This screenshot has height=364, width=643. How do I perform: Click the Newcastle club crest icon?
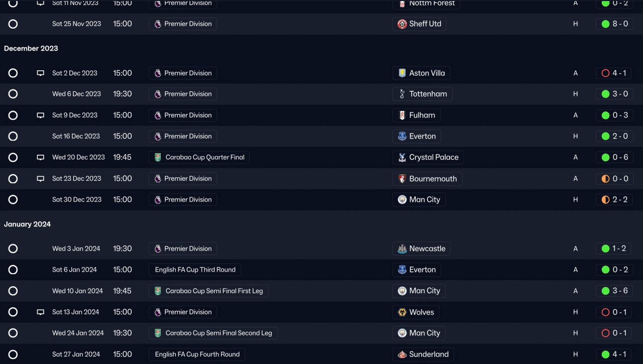(402, 249)
